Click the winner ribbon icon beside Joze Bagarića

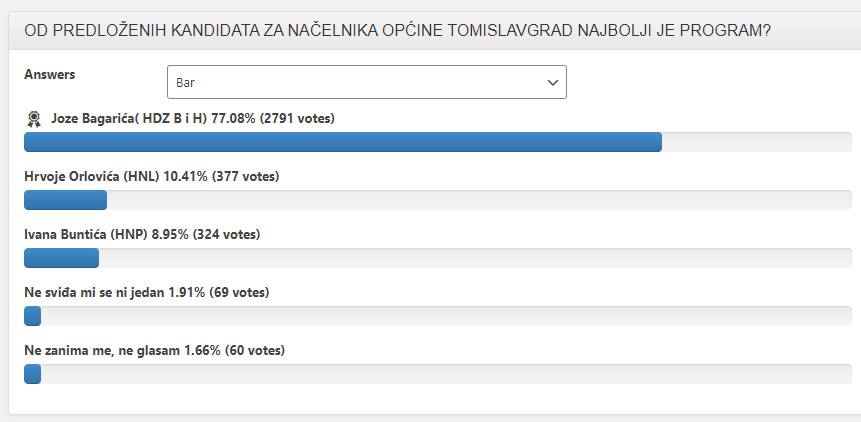34,119
